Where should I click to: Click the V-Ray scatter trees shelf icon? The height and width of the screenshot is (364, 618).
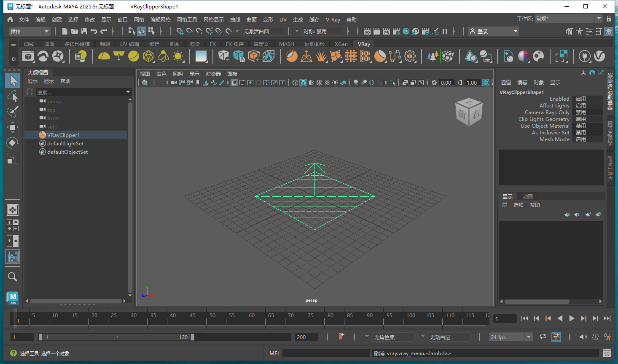click(x=433, y=56)
